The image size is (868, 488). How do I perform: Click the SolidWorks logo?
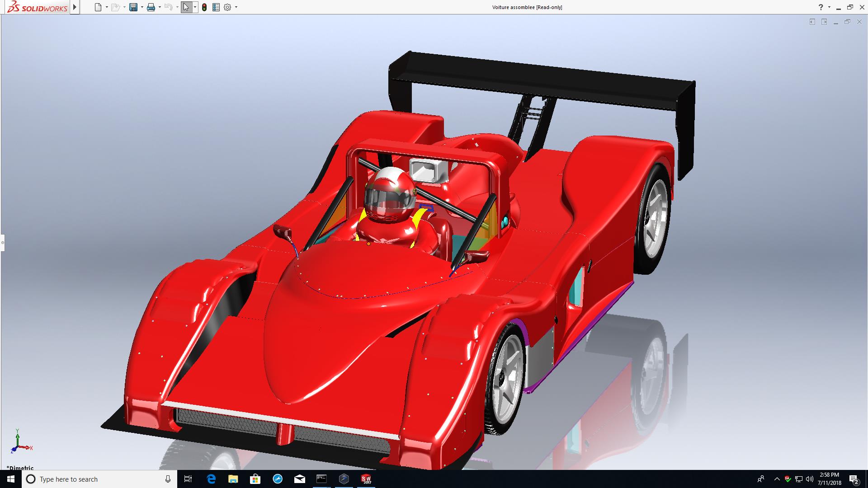pos(38,7)
